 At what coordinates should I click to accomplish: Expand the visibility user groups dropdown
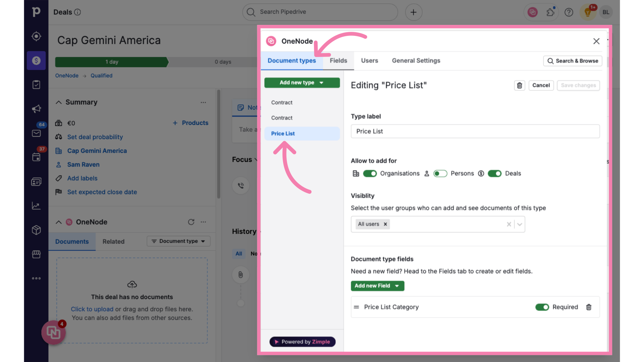click(x=520, y=224)
